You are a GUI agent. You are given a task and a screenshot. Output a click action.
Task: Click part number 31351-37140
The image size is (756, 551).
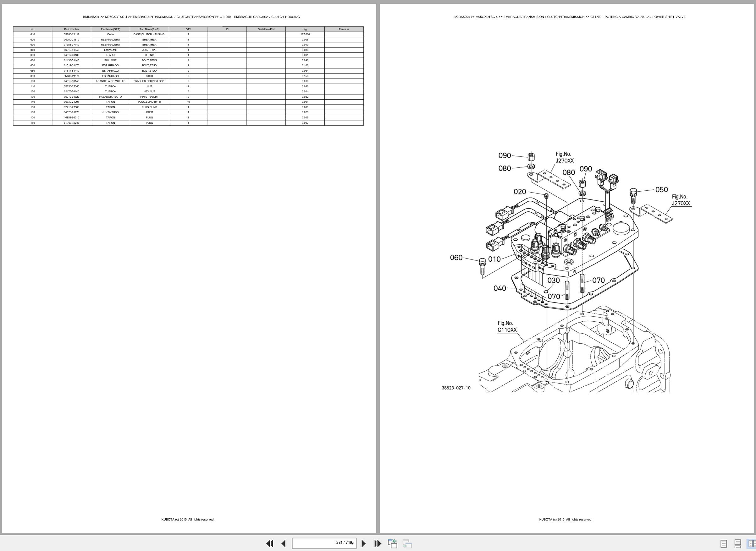(71, 45)
